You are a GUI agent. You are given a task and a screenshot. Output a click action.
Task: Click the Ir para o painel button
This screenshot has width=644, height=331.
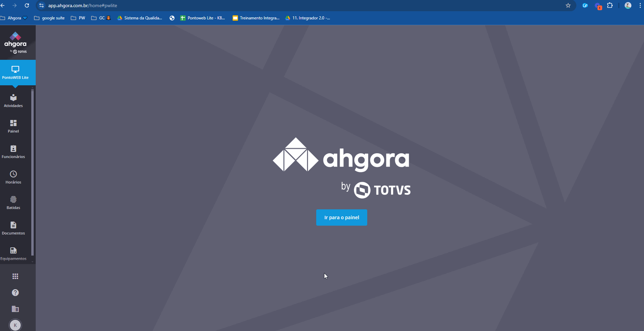tap(342, 217)
